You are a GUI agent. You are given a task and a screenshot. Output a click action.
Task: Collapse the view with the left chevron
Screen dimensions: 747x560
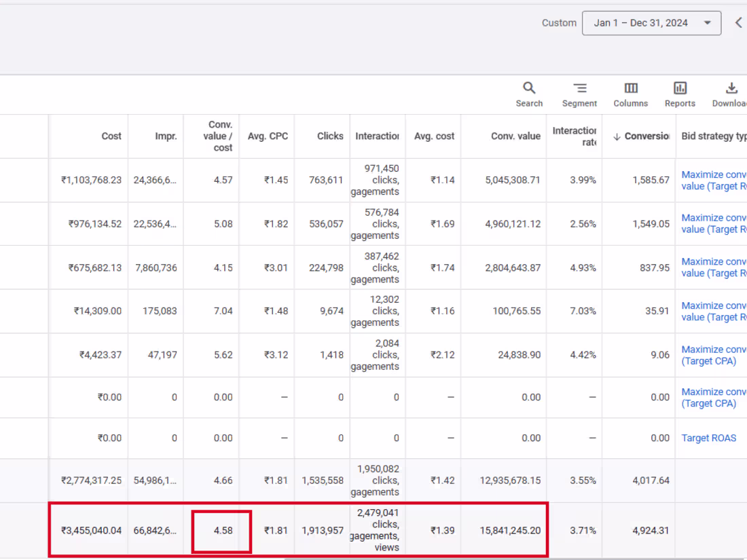point(739,22)
